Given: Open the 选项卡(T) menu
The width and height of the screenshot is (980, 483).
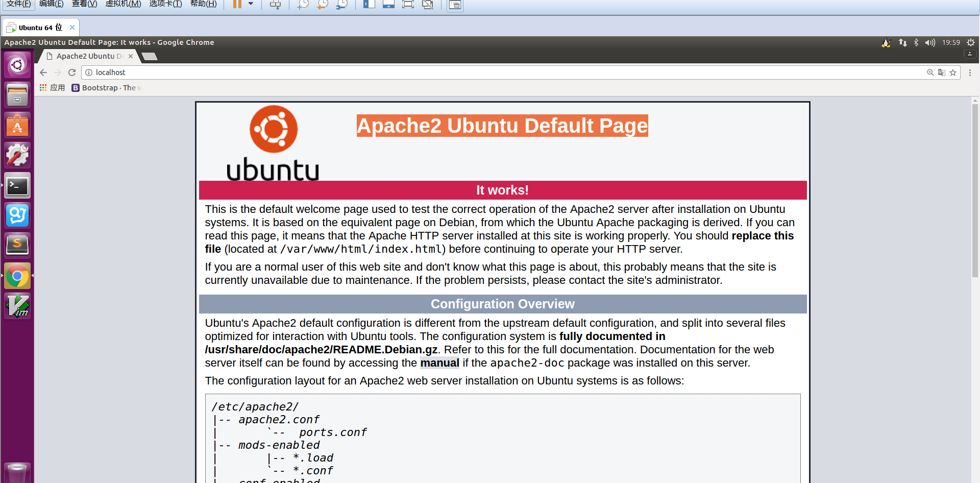Looking at the screenshot, I should point(165,4).
